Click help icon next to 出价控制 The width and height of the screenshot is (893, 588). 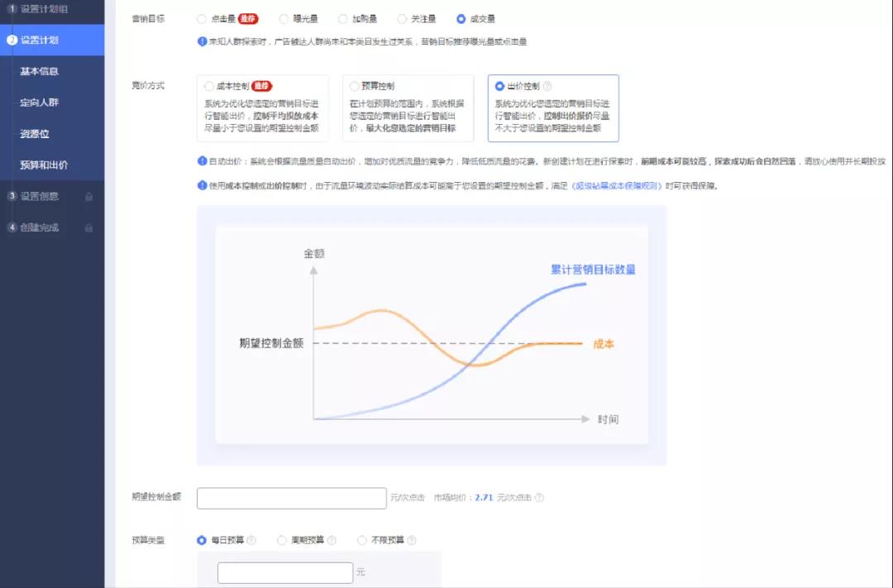tap(547, 86)
